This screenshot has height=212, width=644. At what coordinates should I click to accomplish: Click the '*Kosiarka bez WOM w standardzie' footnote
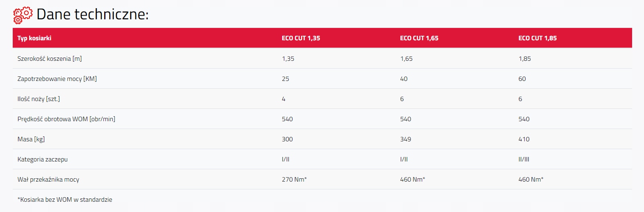tap(65, 200)
